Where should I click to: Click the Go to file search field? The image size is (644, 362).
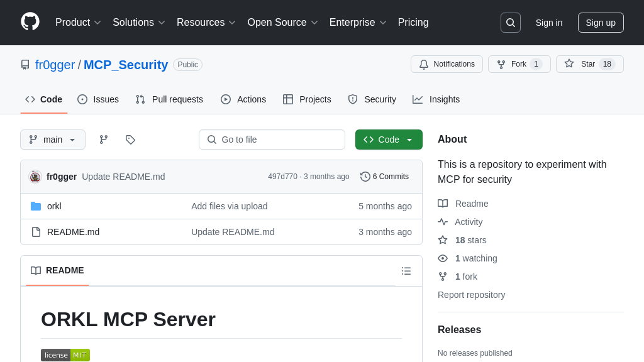272,140
